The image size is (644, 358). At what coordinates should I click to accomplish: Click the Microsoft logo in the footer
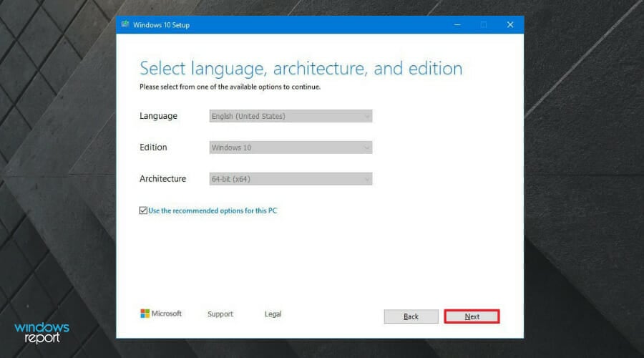161,314
